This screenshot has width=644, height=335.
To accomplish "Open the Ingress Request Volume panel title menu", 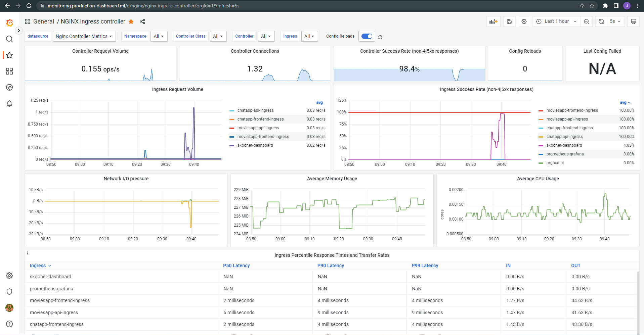I will tap(178, 89).
